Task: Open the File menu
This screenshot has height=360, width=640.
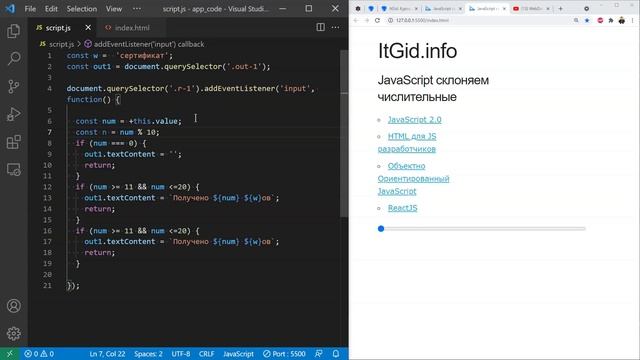Action: (x=30, y=9)
